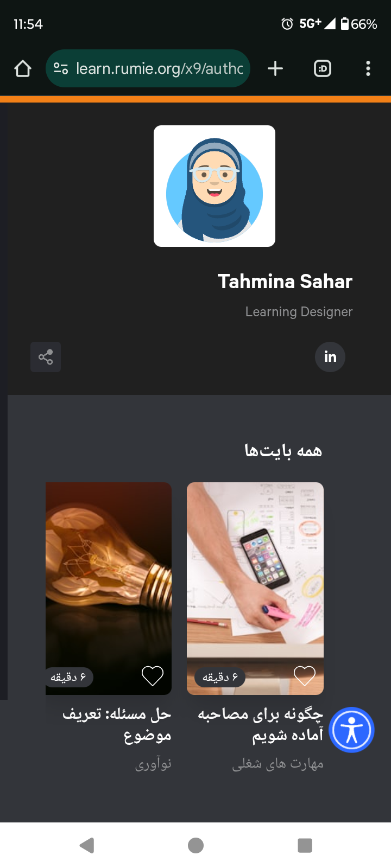Open the browser three-dot overflow menu

click(x=368, y=68)
